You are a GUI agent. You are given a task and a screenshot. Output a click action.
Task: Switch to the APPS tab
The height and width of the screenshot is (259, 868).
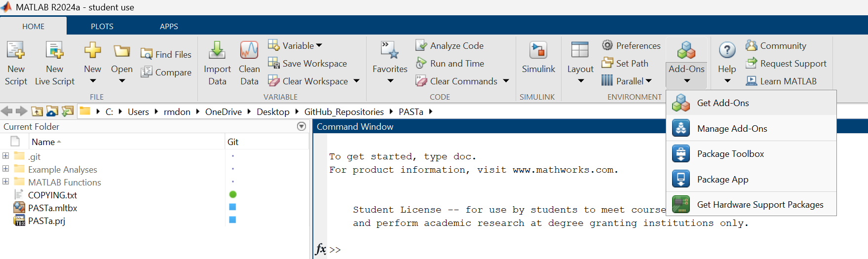click(x=169, y=26)
